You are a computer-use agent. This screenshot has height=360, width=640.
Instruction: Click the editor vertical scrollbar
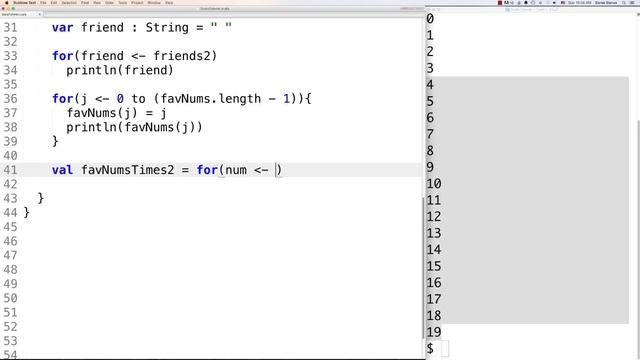click(423, 267)
